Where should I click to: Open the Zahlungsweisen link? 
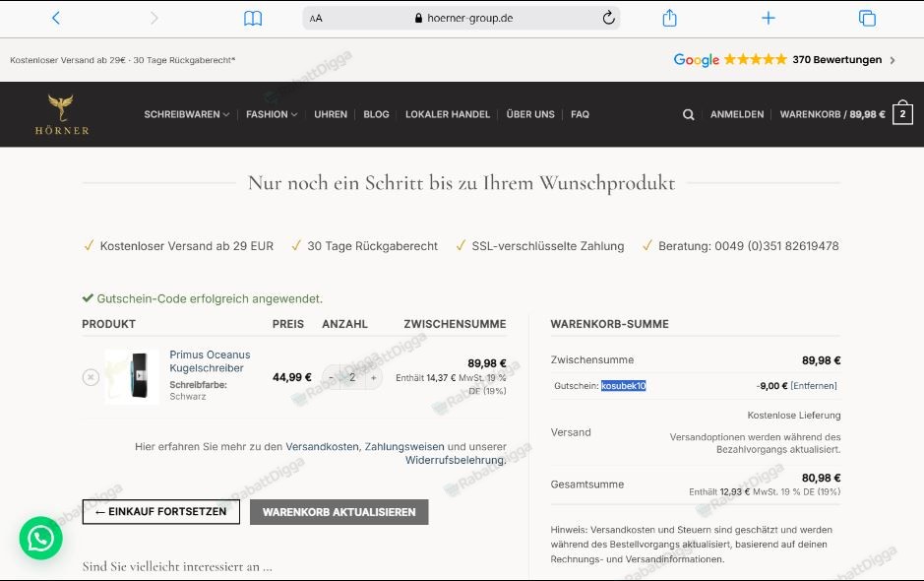[404, 446]
